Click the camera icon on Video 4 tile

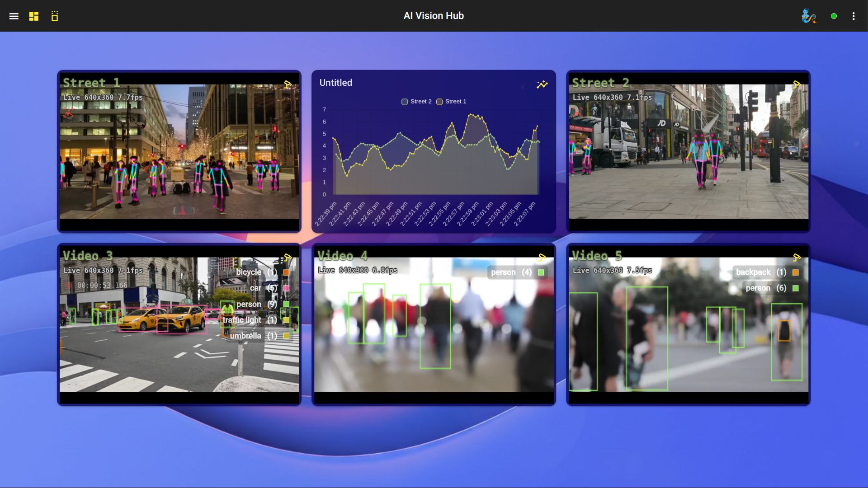(542, 258)
